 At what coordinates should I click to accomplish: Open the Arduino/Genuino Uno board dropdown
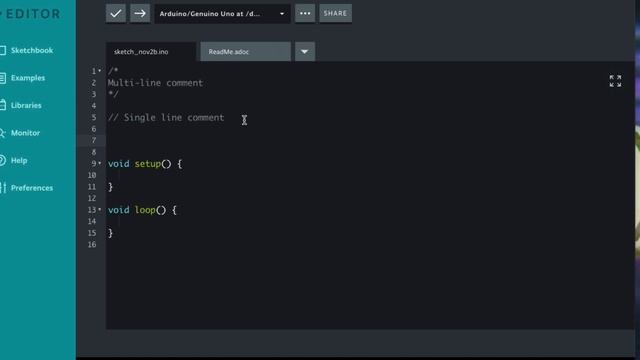click(222, 13)
